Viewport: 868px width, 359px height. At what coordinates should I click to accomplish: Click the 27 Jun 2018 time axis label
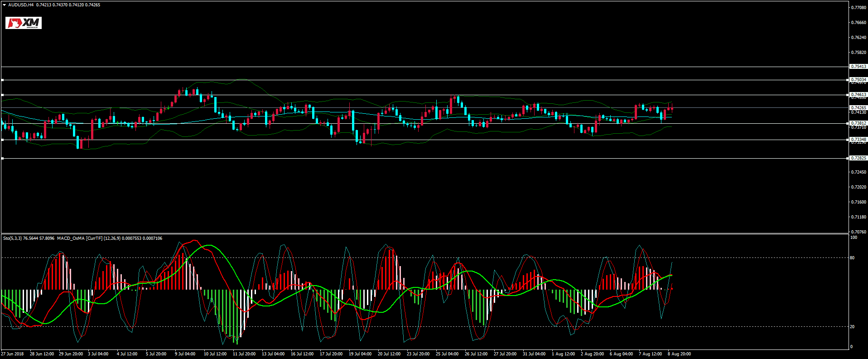pyautogui.click(x=12, y=354)
